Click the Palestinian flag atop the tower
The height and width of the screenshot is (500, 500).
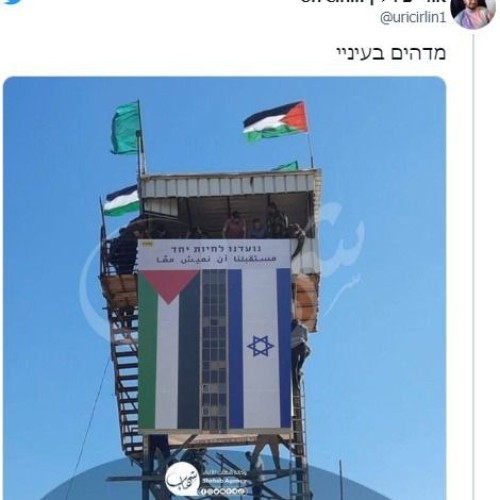click(x=276, y=121)
